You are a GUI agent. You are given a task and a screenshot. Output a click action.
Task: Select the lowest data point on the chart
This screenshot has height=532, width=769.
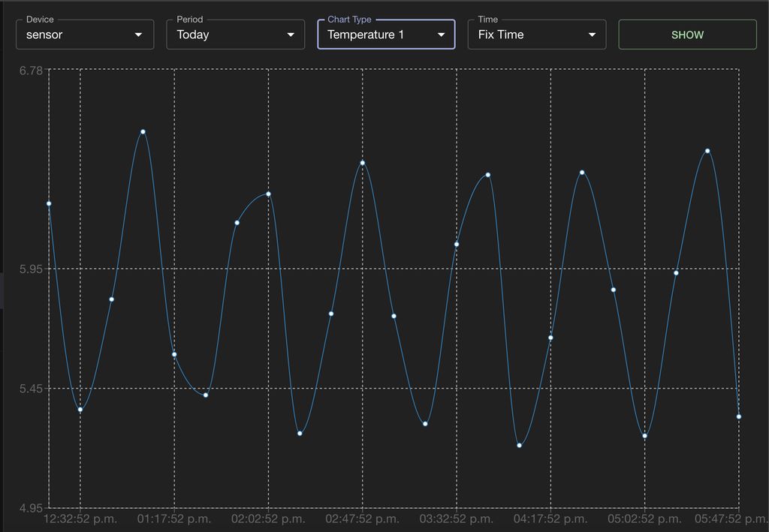click(x=519, y=446)
